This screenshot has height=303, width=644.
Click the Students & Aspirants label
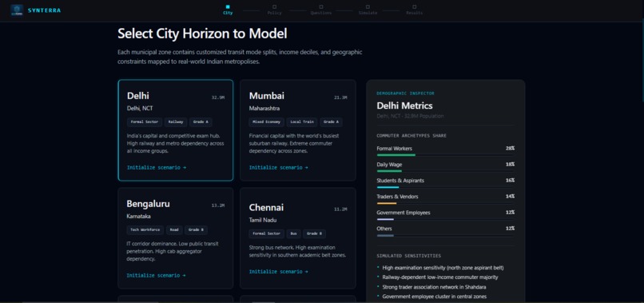(400, 181)
